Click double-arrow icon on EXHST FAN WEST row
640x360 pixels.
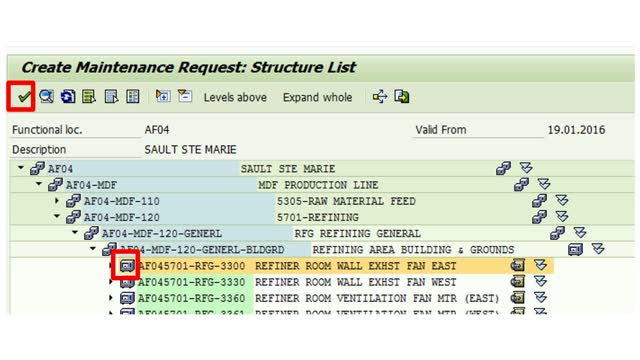click(x=540, y=281)
